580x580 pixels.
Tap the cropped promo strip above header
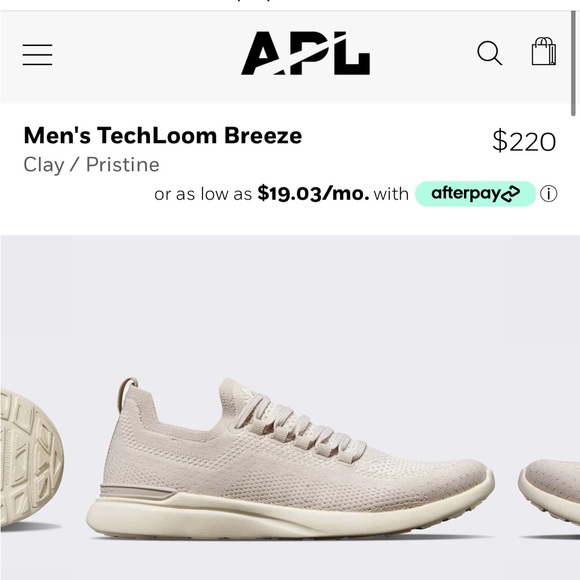tap(290, 5)
